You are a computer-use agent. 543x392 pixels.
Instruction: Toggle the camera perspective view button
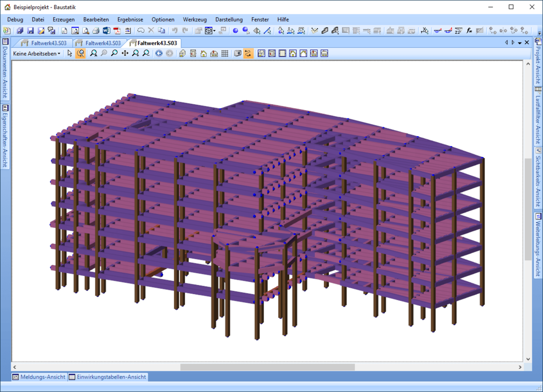pos(237,53)
